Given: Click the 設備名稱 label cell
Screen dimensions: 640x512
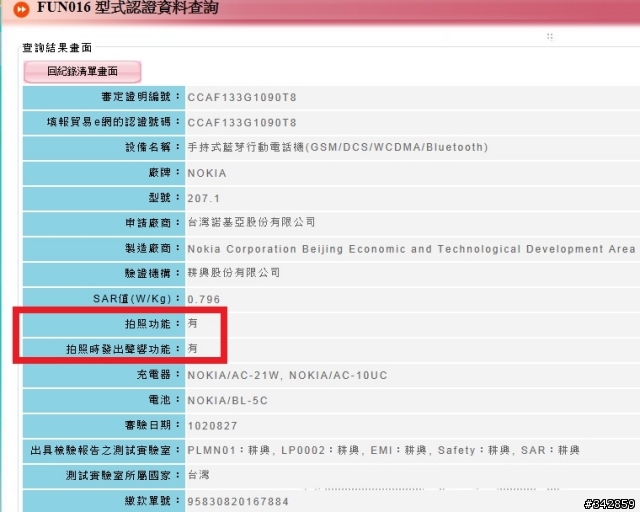Looking at the screenshot, I should click(x=104, y=148).
